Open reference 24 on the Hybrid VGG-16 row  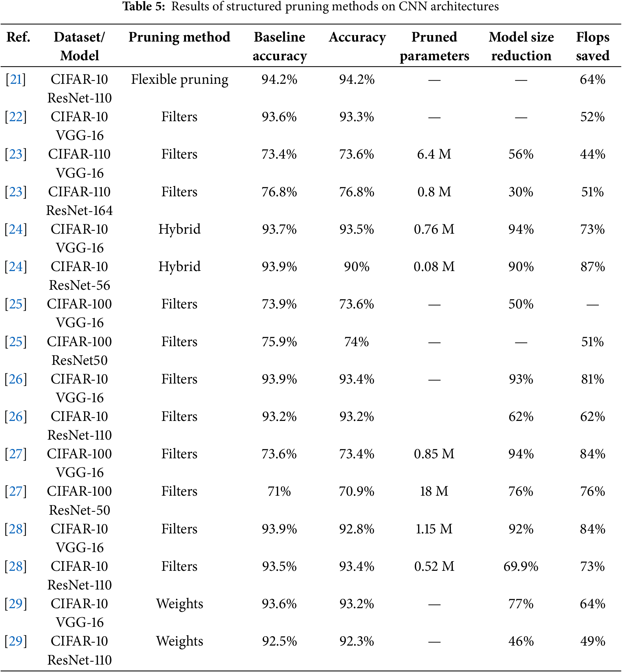point(16,229)
